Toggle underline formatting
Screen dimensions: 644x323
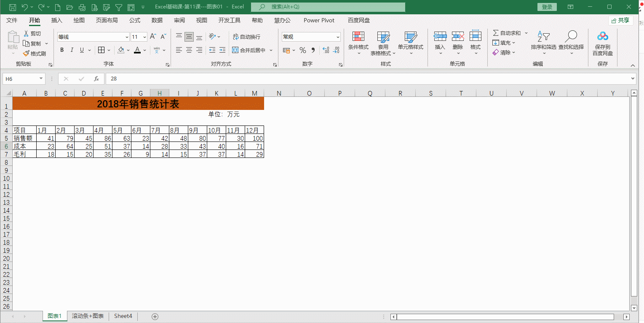82,50
